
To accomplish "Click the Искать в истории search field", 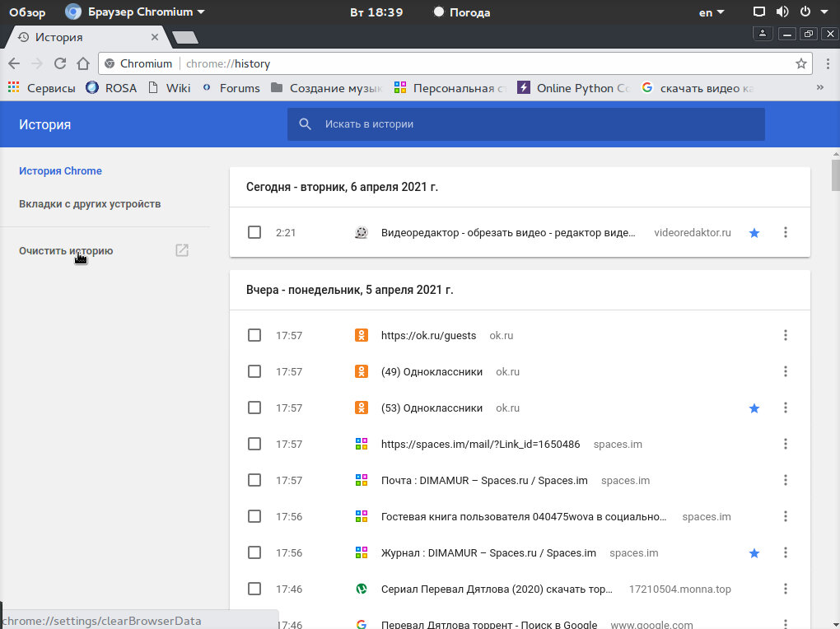I will (x=526, y=124).
